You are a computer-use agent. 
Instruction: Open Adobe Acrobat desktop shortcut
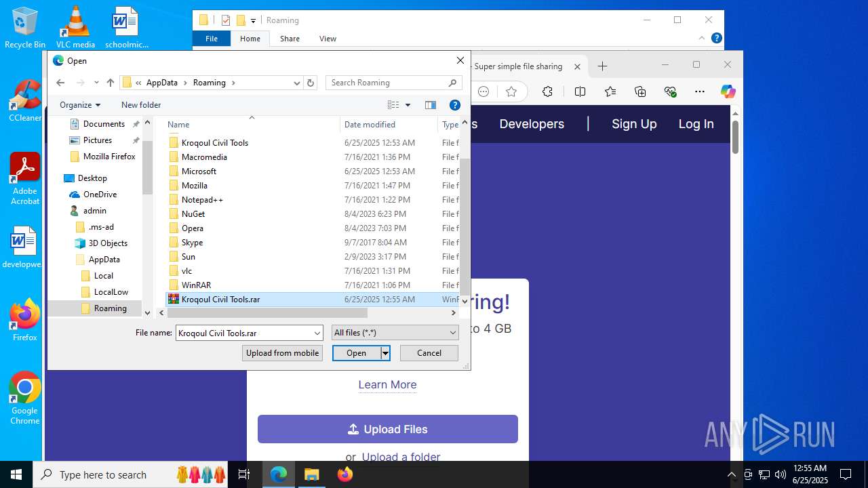tap(25, 179)
